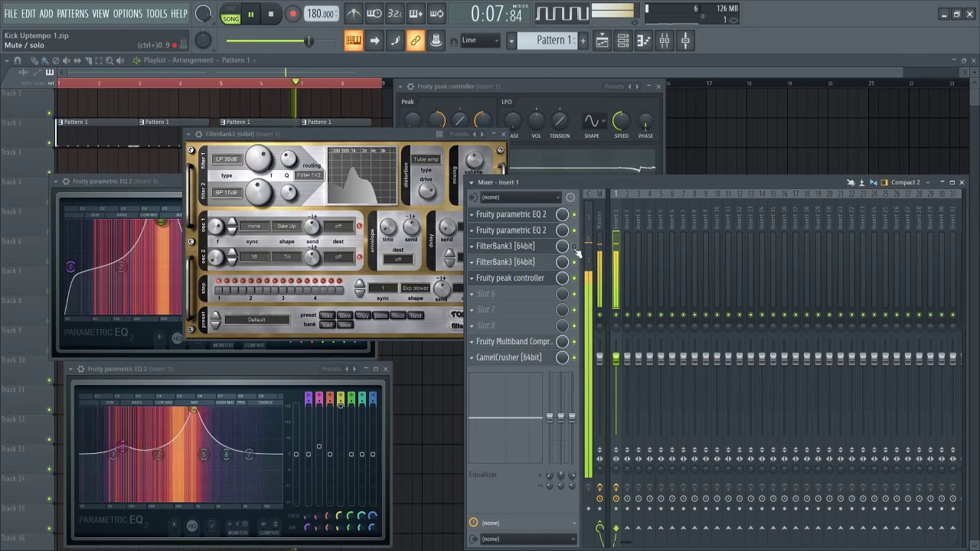980x551 pixels.
Task: Expand Fruity Multiband Compressor slot arrow
Action: pyautogui.click(x=472, y=341)
